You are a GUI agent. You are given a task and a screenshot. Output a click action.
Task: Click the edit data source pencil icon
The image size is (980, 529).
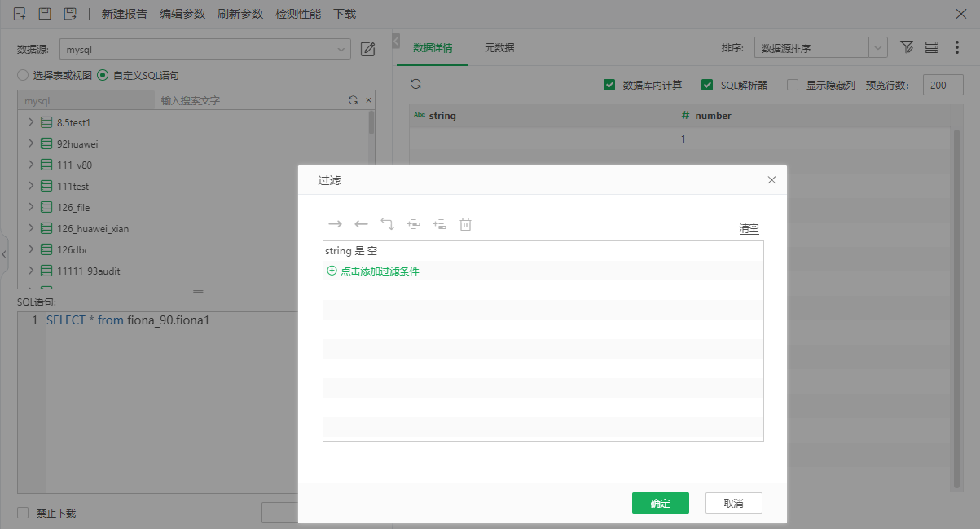[368, 49]
